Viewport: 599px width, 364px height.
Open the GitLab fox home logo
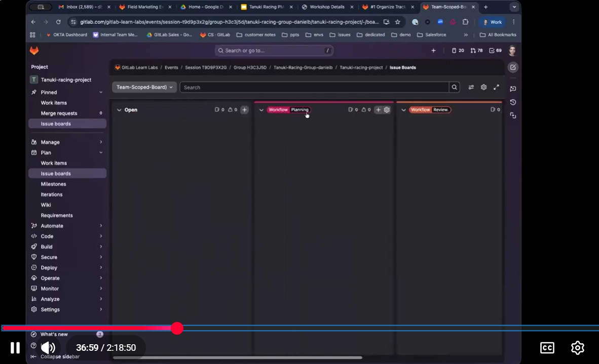point(33,51)
